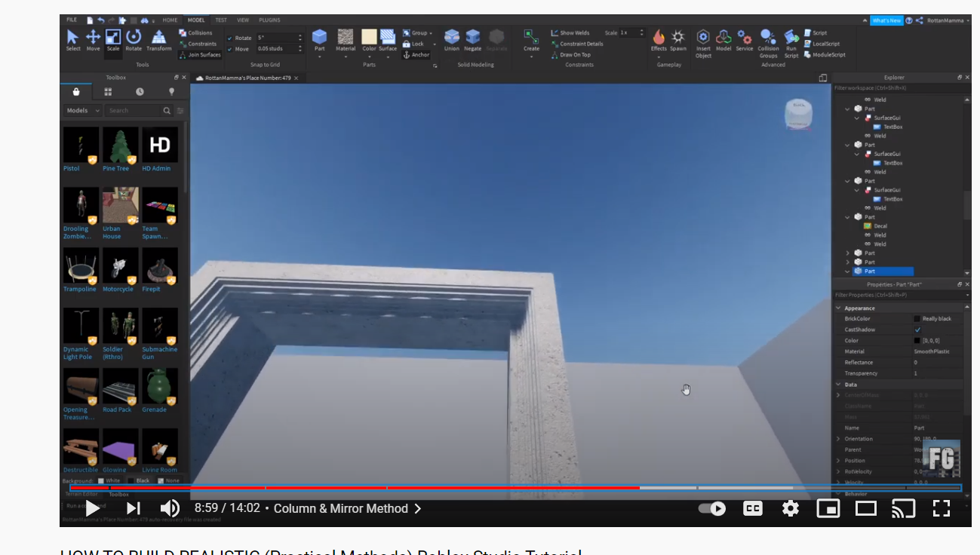Cast video to a device
The height and width of the screenshot is (555, 980).
[x=903, y=508]
